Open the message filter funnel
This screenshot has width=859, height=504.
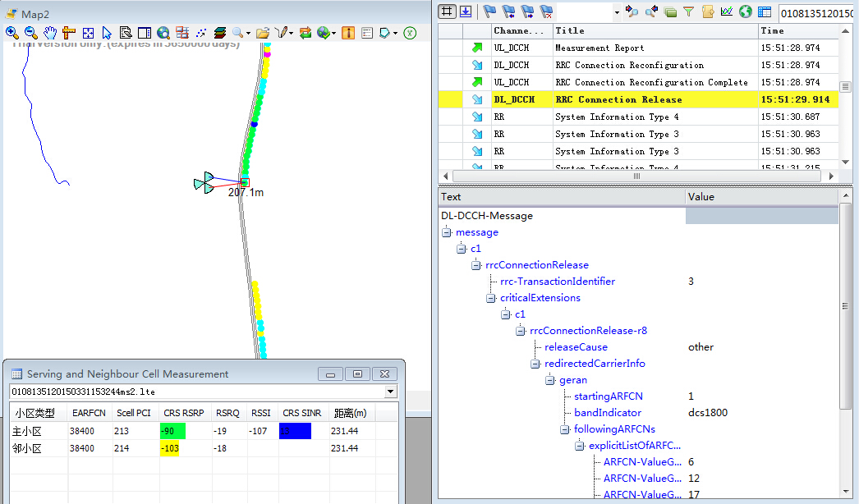(689, 11)
